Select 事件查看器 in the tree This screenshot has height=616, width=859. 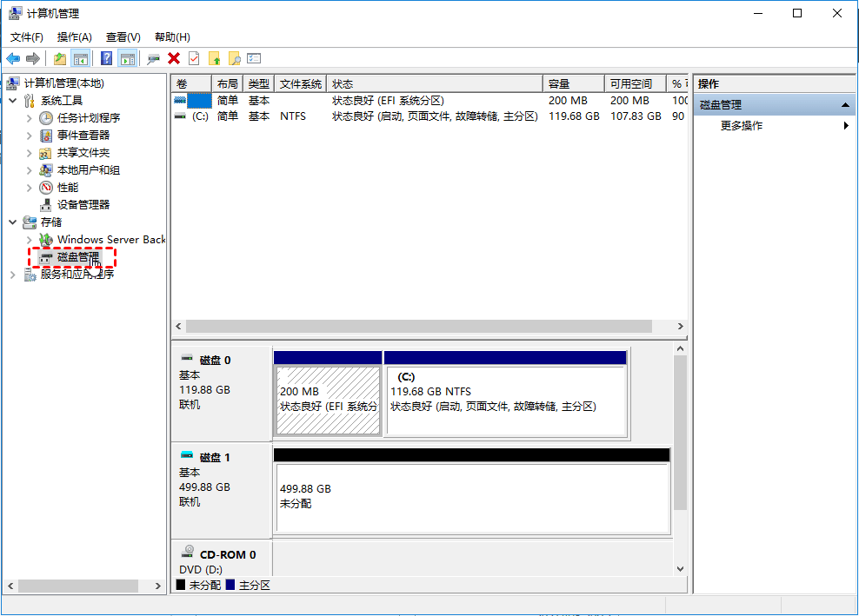click(83, 136)
